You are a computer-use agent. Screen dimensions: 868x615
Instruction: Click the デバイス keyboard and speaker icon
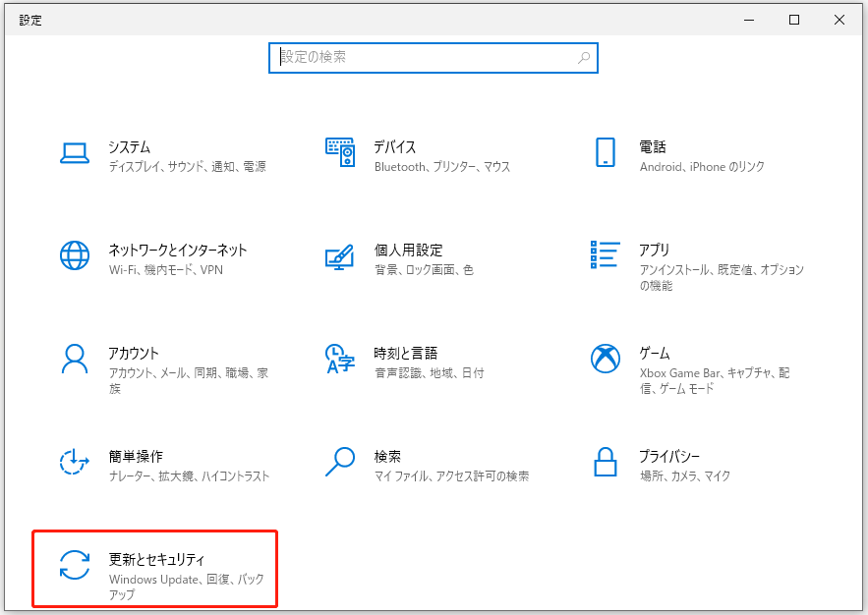(340, 152)
